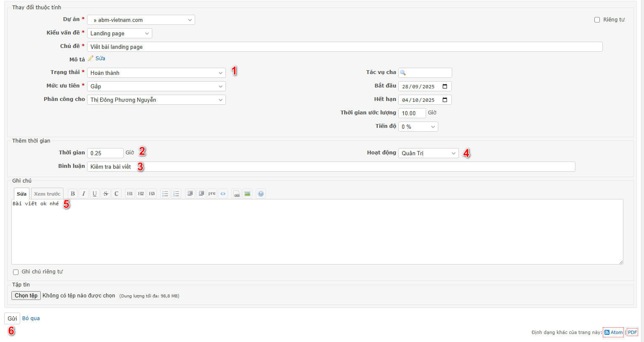This screenshot has width=644, height=342.
Task: Open the Trạng thái dropdown
Action: (x=156, y=73)
